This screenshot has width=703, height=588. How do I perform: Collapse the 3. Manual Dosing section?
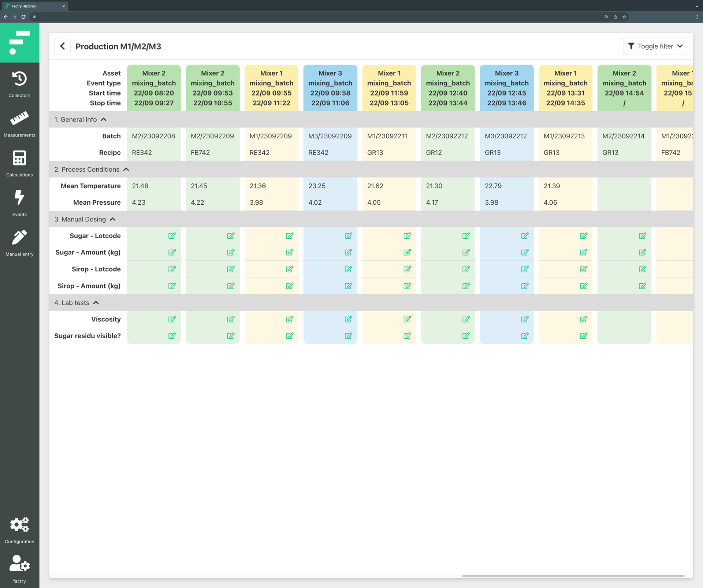(113, 219)
